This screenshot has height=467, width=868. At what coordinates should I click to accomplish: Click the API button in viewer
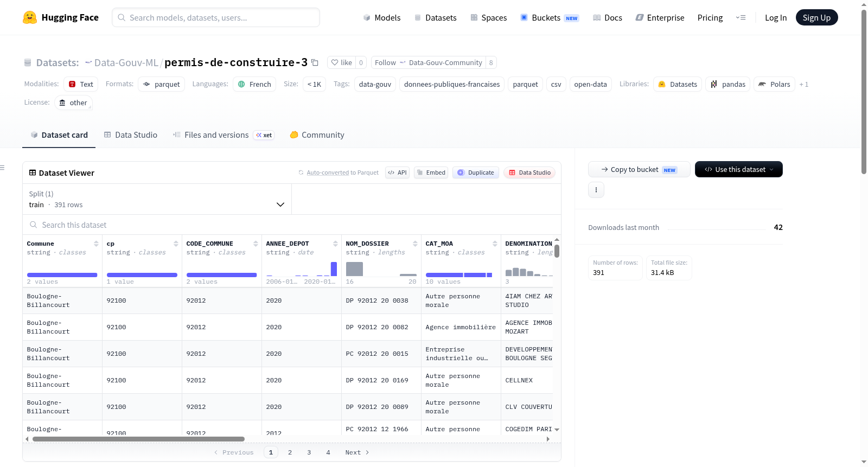point(397,172)
